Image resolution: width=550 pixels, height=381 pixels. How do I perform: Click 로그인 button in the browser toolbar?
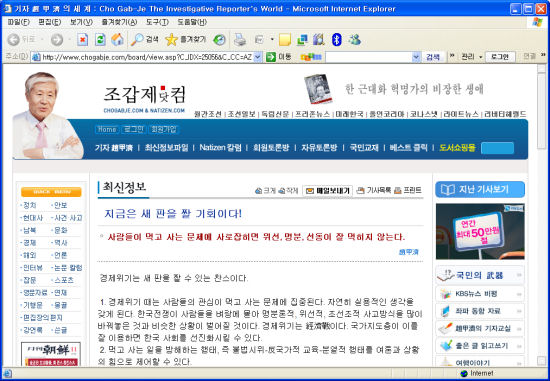[x=500, y=57]
